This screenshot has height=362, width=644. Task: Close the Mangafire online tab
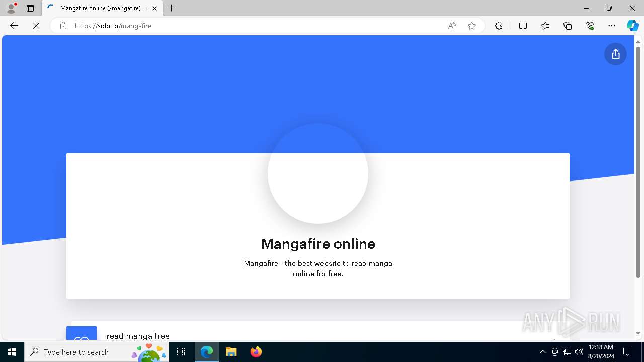tap(154, 8)
